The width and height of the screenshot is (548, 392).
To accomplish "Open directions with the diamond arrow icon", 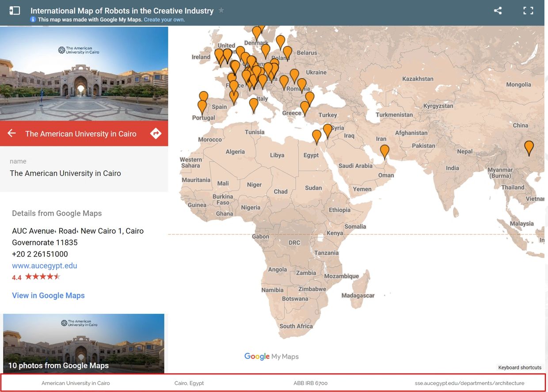I will [156, 133].
